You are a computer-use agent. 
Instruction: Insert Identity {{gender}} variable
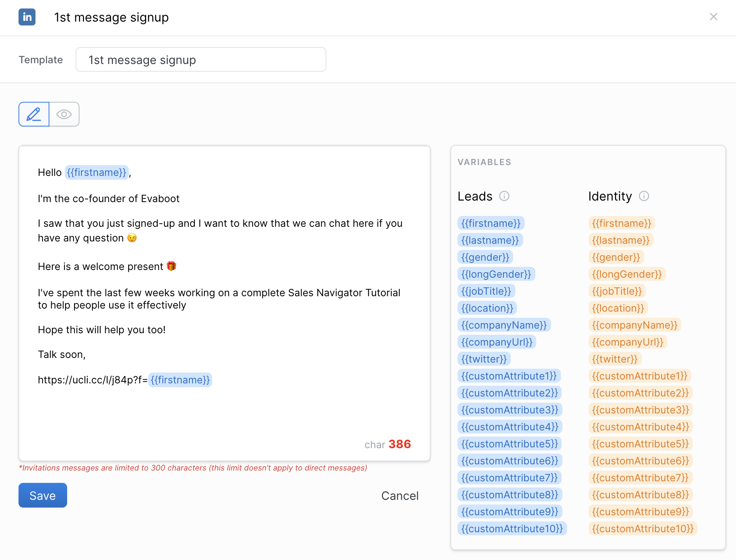616,257
